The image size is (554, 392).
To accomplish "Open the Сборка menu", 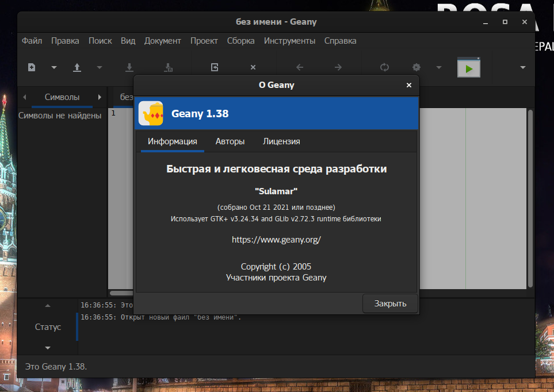I will pos(240,41).
